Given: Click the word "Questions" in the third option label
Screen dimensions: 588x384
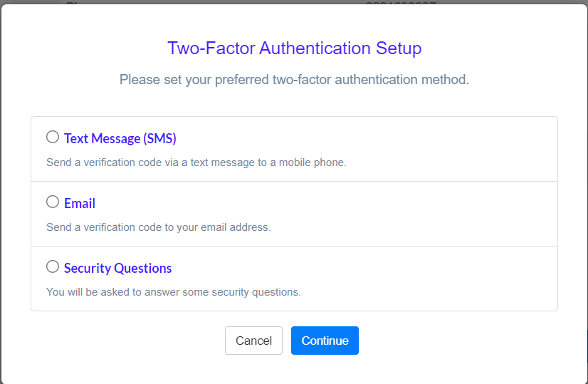Looking at the screenshot, I should 145,269.
